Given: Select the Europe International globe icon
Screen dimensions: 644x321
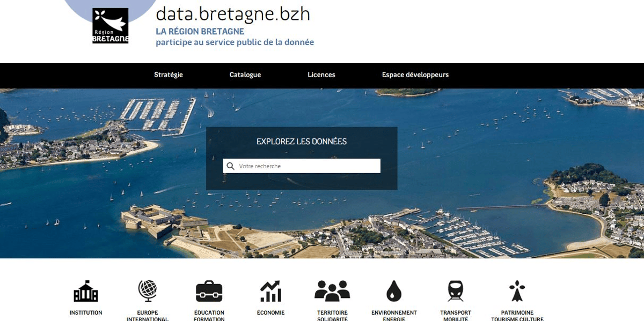Looking at the screenshot, I should pos(147,291).
